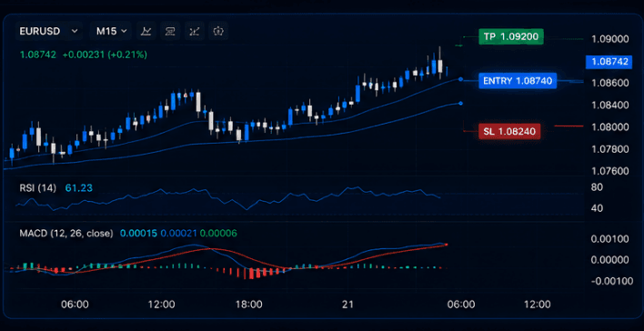Click the MACD signal value 0.00021
The height and width of the screenshot is (331, 644).
178,234
